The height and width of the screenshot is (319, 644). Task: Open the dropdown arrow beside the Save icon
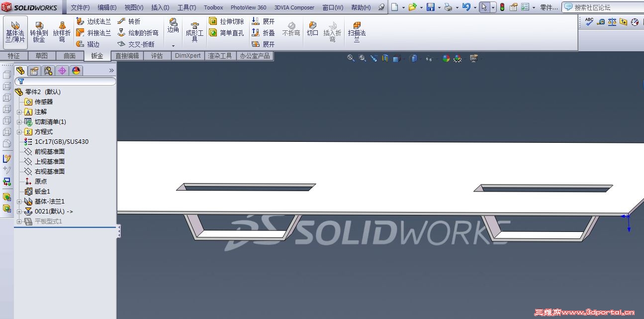439,7
